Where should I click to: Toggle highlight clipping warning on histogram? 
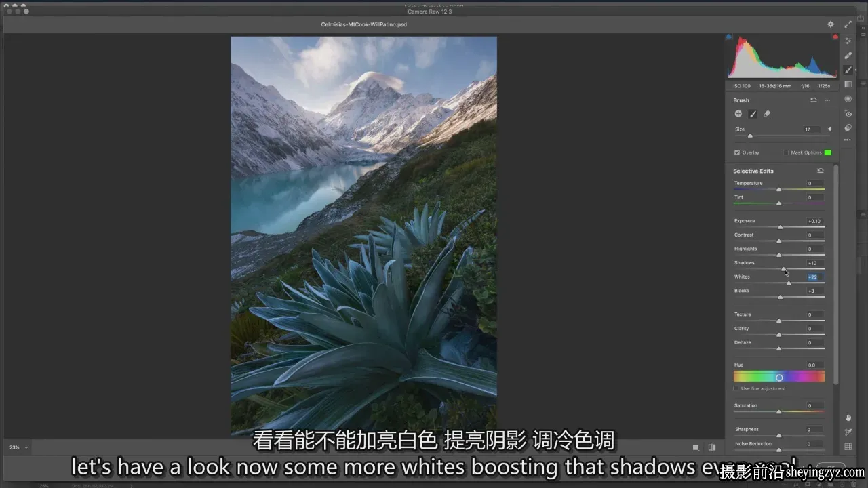pos(835,37)
